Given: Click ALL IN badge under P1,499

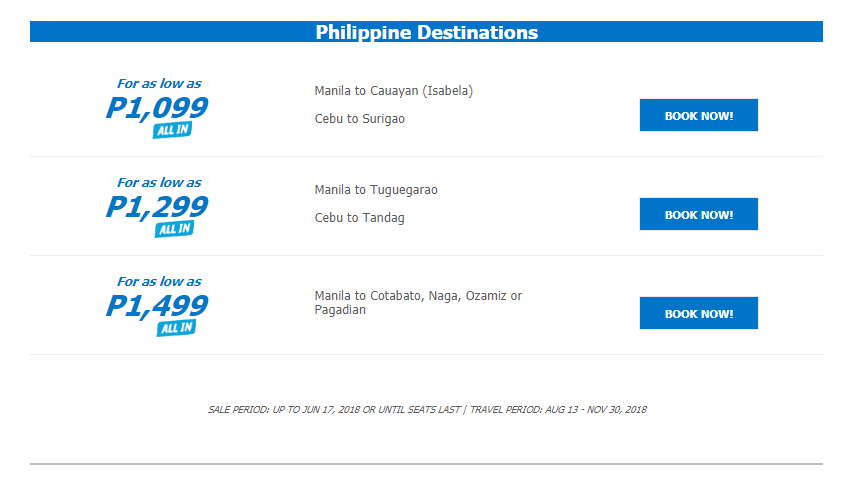Looking at the screenshot, I should coord(176,328).
